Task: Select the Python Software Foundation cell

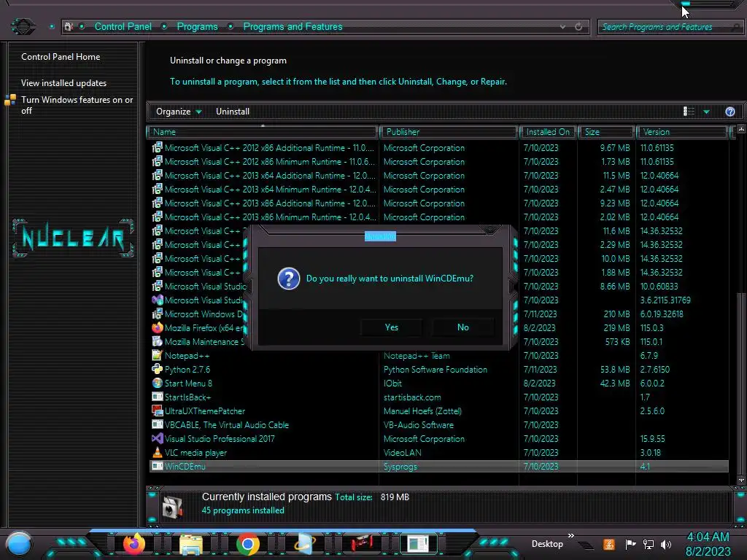Action: click(x=435, y=369)
